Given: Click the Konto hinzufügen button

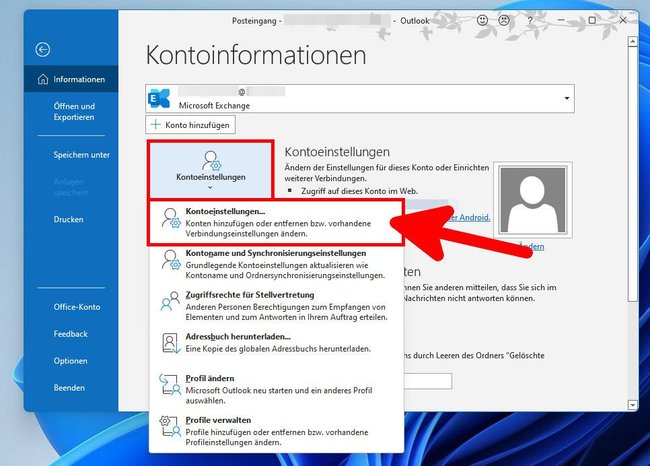Looking at the screenshot, I should point(190,125).
